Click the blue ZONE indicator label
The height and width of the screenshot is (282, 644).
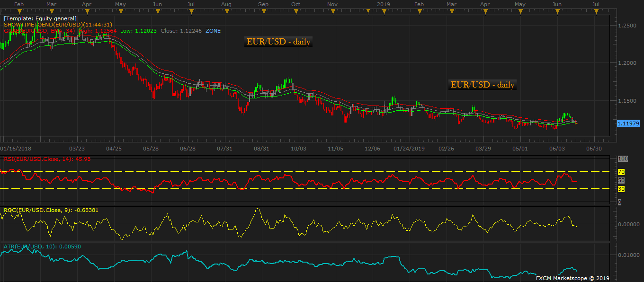point(213,31)
